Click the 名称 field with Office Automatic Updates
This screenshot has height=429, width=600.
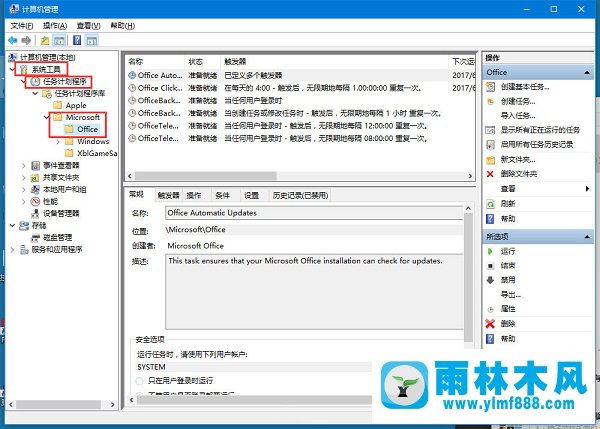coord(314,213)
